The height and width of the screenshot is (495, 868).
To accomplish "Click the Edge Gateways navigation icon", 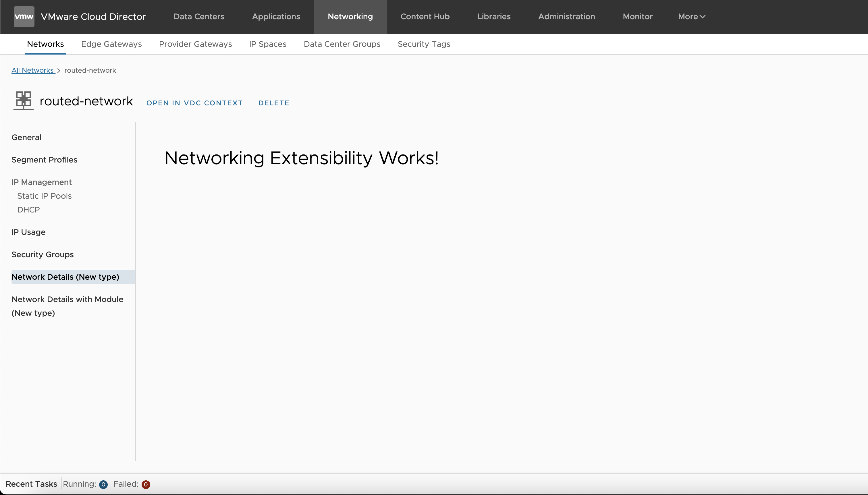I will coord(111,44).
